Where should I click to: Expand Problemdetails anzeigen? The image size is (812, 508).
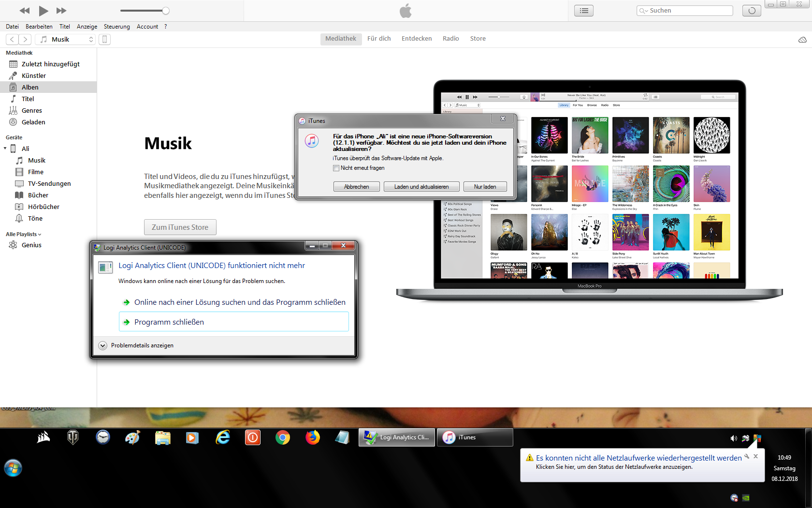coord(136,345)
